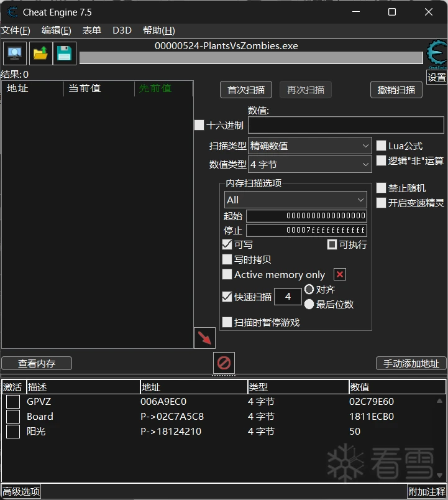Image resolution: width=448 pixels, height=500 pixels.
Task: Click the 查看内存 memory view button
Action: [x=37, y=363]
